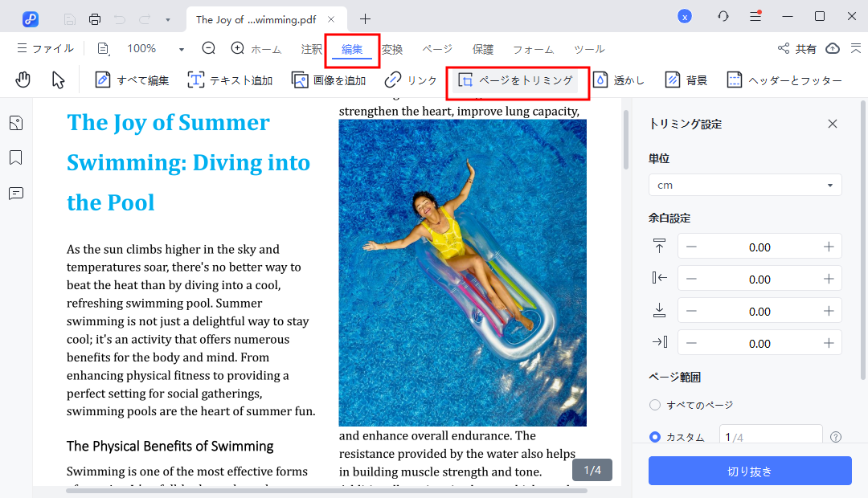Click the zoom in magnifier icon
868x498 pixels.
238,48
